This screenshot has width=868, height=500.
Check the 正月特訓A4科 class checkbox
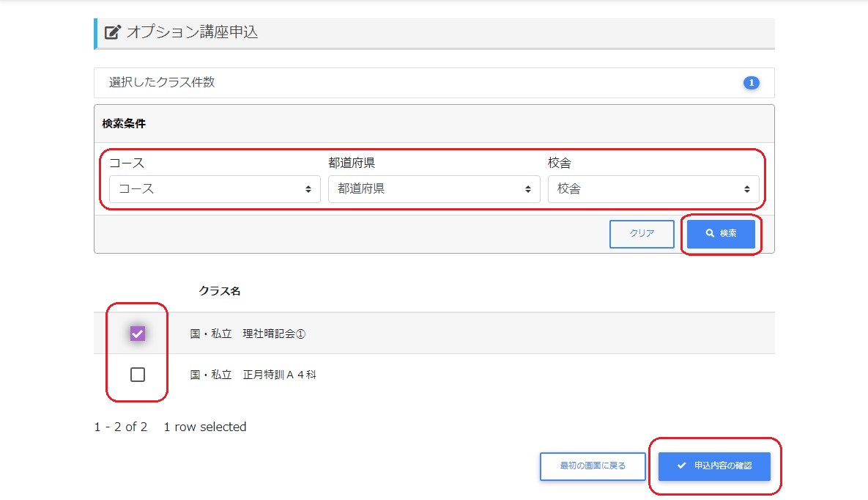click(x=138, y=375)
